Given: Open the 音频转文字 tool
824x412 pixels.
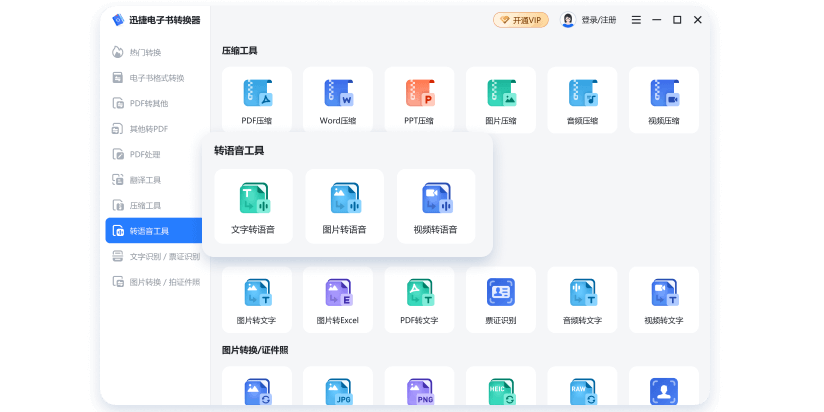Looking at the screenshot, I should coord(582,299).
